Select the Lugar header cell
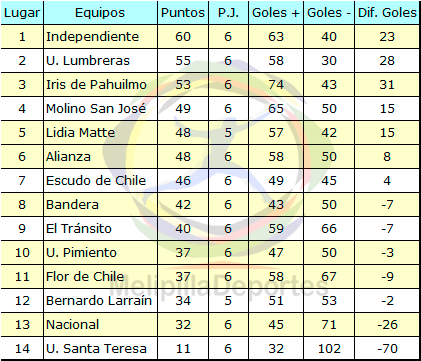This screenshot has height=361, width=421. (22, 13)
